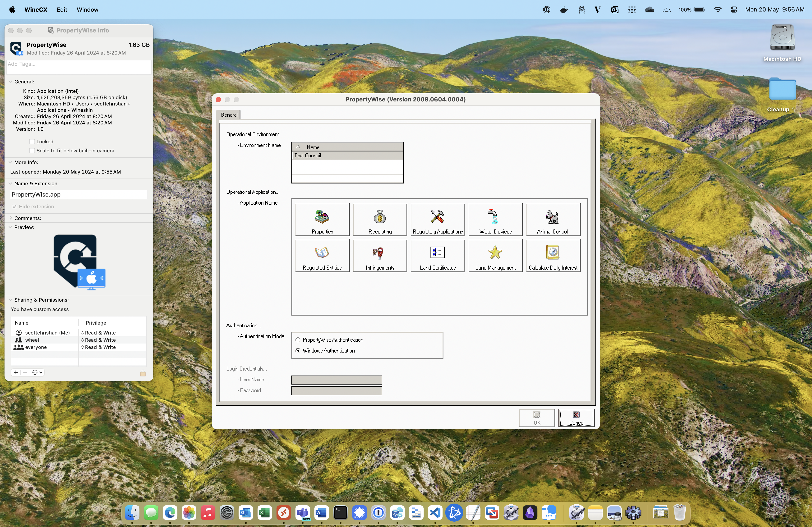Click the Animal Control icon

pyautogui.click(x=551, y=219)
